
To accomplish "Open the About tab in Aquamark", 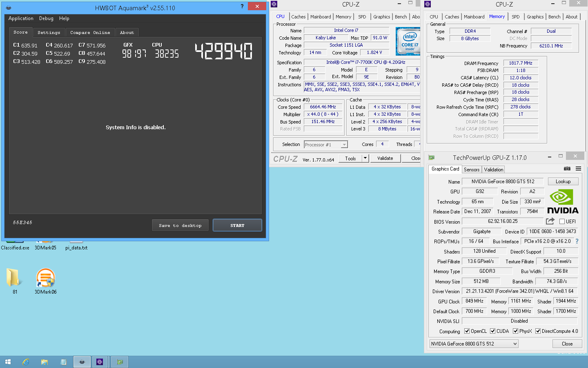I will [127, 32].
